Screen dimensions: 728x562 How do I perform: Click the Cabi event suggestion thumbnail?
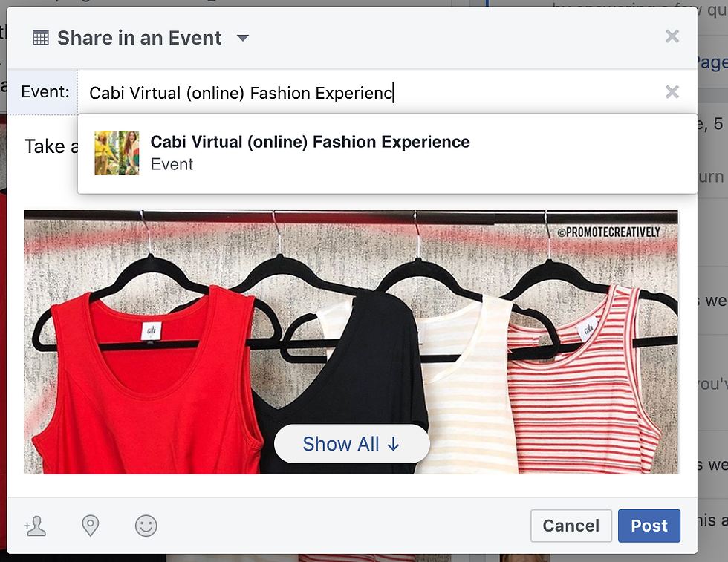117,153
